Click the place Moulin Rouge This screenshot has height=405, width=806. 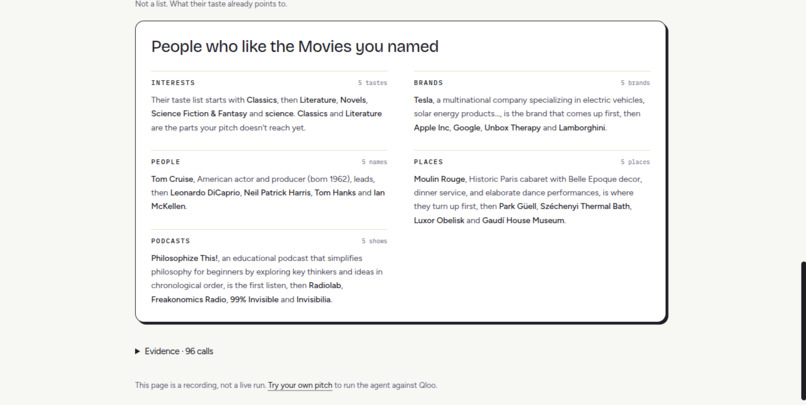439,179
